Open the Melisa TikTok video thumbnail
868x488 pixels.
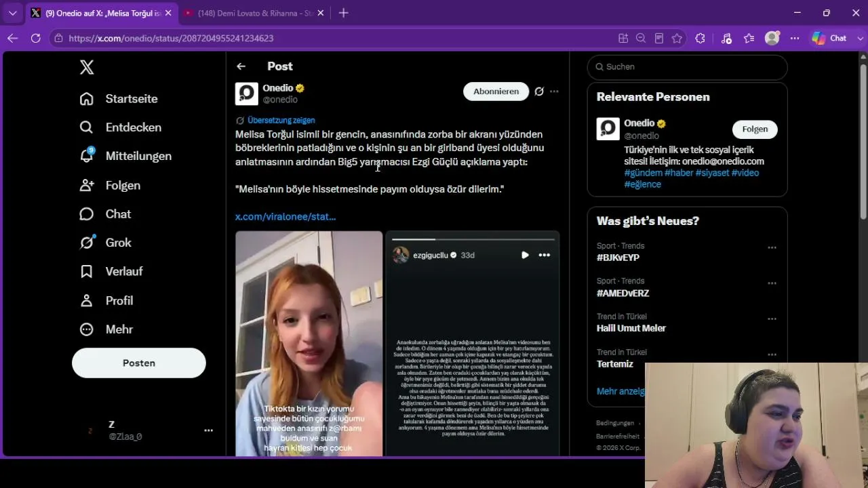tap(309, 343)
